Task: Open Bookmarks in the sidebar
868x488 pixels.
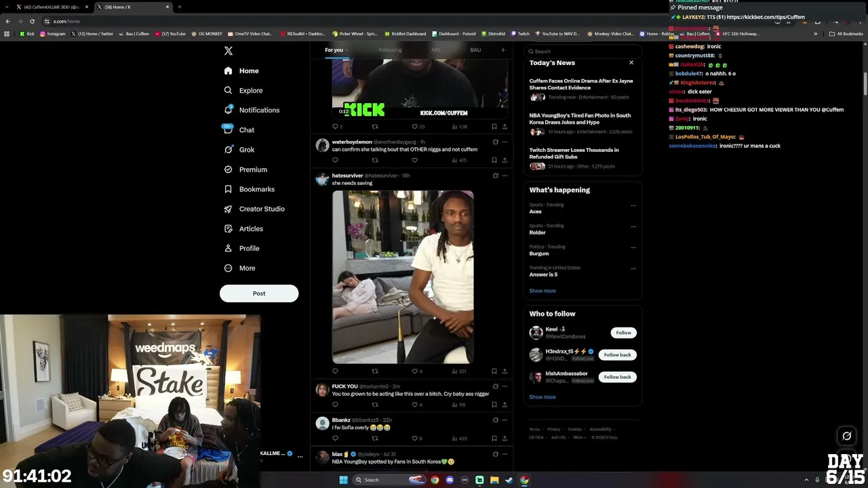Action: click(x=249, y=189)
